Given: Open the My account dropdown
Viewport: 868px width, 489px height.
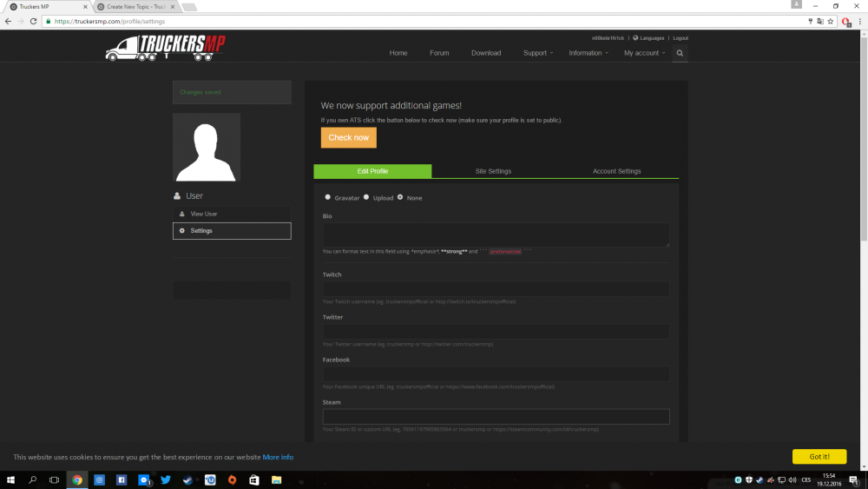Looking at the screenshot, I should click(644, 53).
